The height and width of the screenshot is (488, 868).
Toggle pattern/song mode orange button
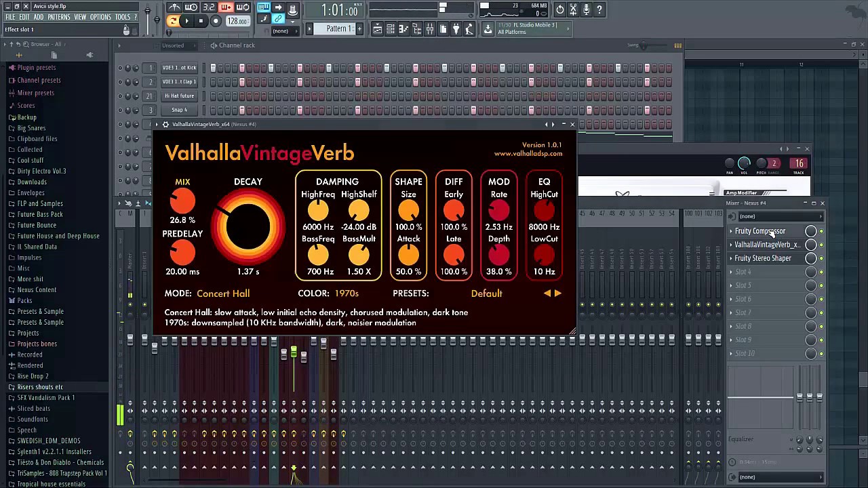(173, 21)
